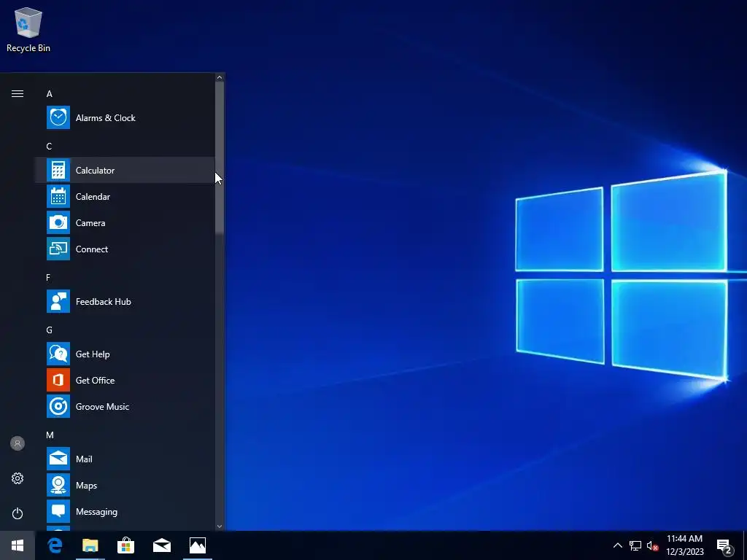The height and width of the screenshot is (560, 747).
Task: Click the "Get Help" label text
Action: coord(93,354)
